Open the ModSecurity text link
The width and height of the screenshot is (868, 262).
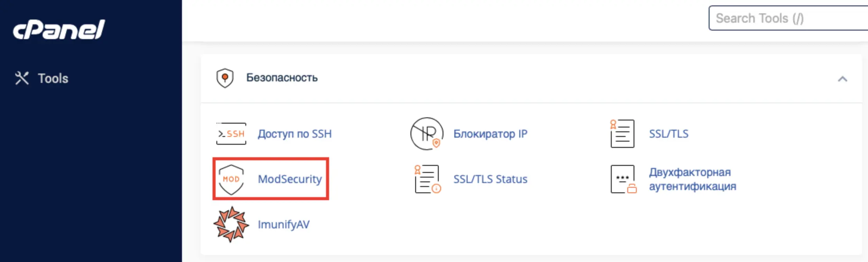(x=290, y=179)
